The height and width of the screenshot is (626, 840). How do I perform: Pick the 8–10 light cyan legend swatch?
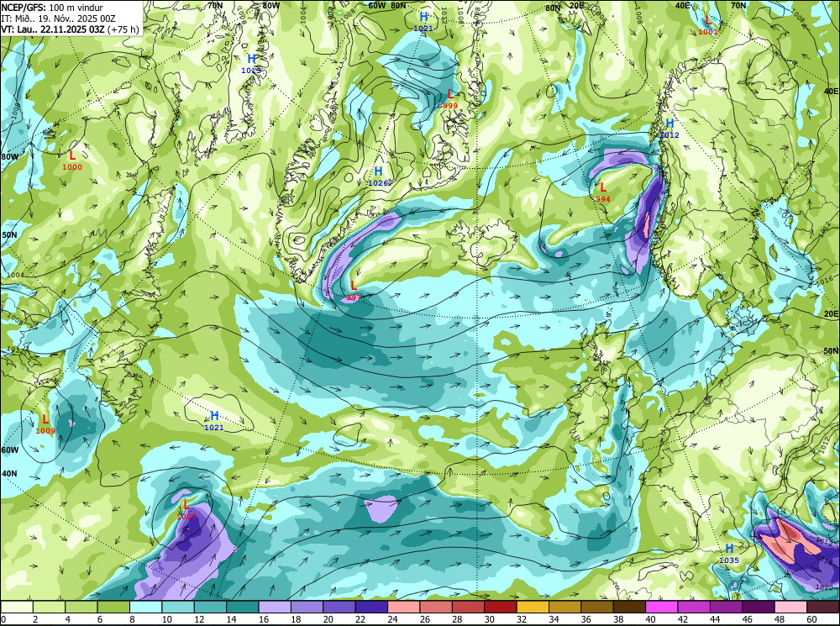(x=145, y=607)
